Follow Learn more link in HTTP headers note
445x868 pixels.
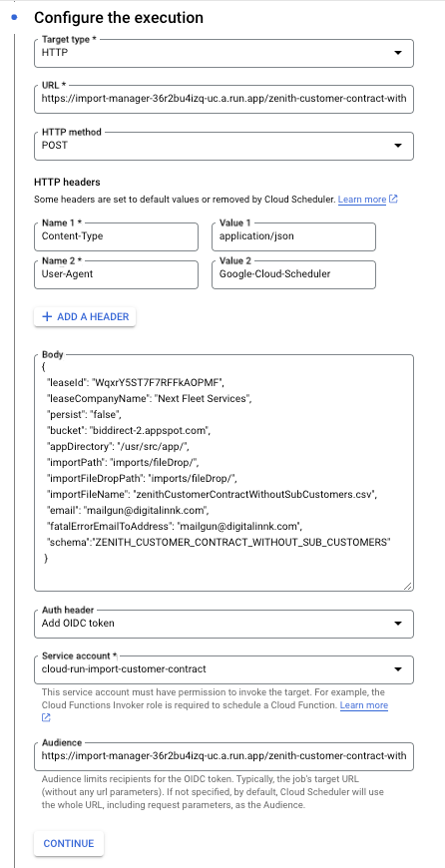362,200
